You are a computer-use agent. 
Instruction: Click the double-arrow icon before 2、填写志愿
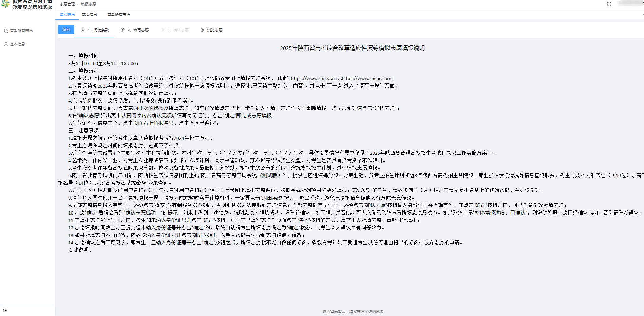(123, 30)
